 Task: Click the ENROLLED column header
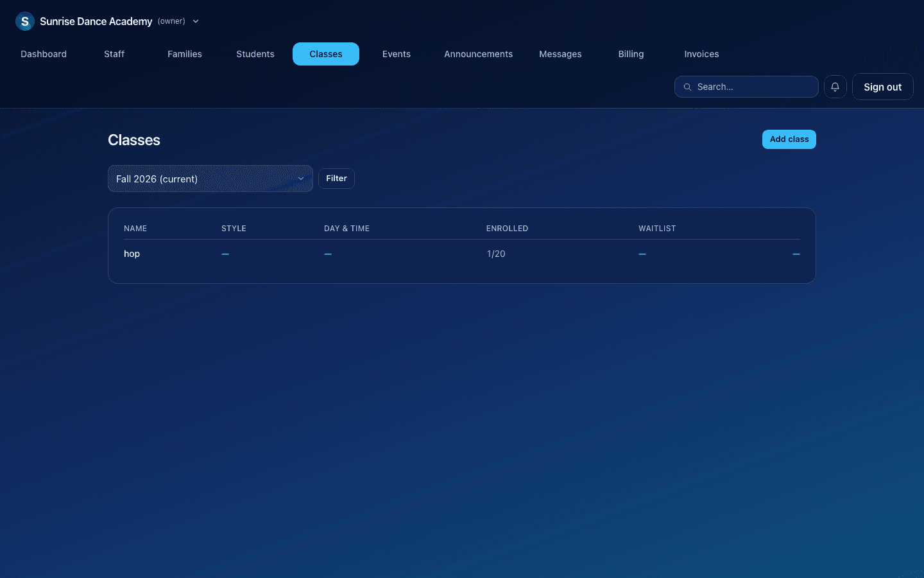click(507, 229)
